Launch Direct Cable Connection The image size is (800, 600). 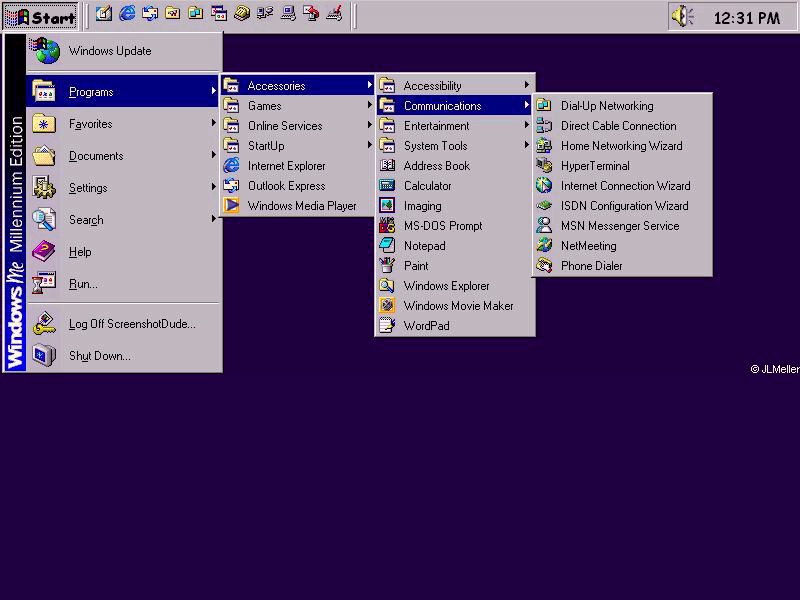622,126
